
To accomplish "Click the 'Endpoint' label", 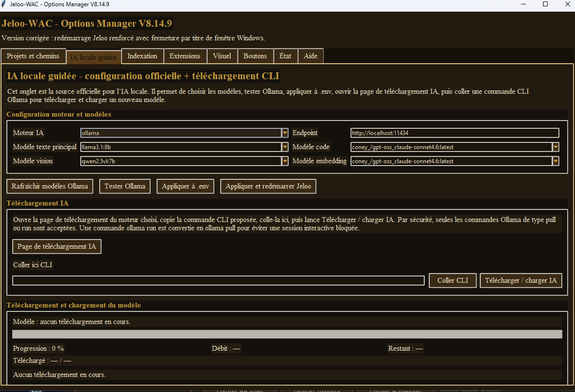I will point(305,133).
